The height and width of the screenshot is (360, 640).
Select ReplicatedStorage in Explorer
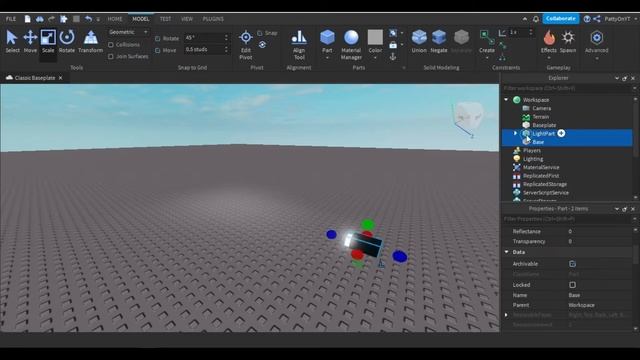544,184
